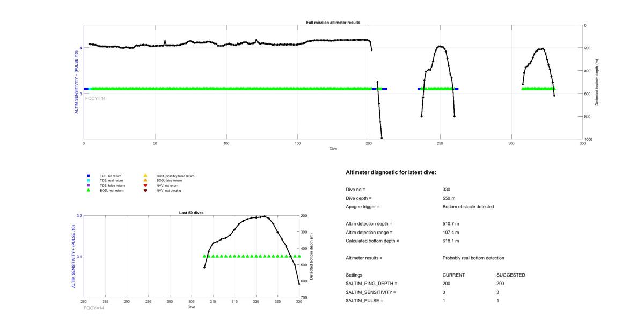Image resolution: width=644 pixels, height=334 pixels.
Task: Select the 'BOD, false return' legend label
Action: (x=169, y=180)
